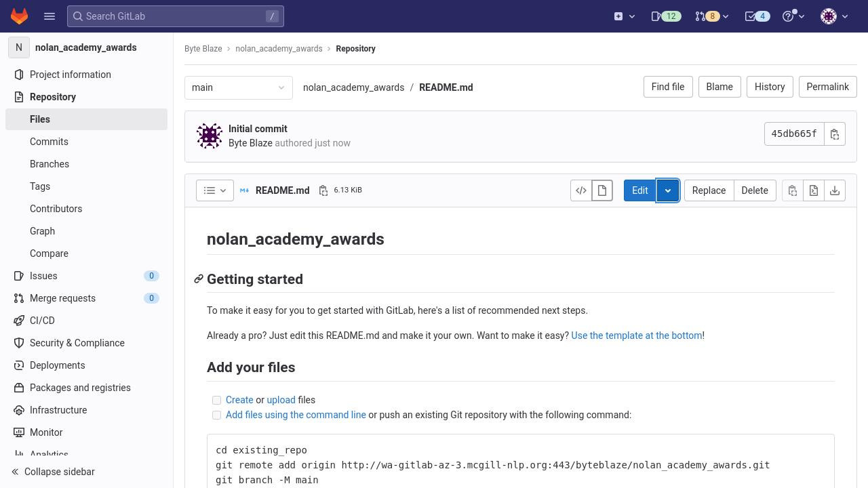Viewport: 868px width, 488px height.
Task: Check the 'Create or upload files' checkbox
Action: point(217,401)
